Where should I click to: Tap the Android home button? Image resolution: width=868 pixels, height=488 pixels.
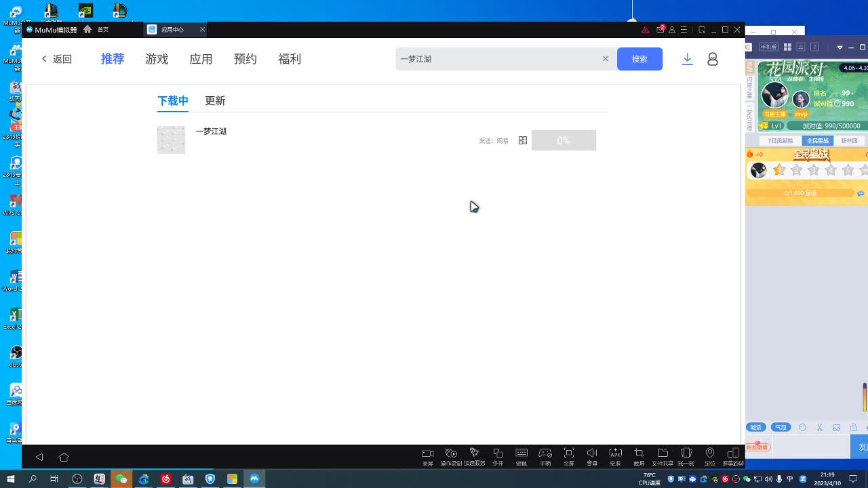click(64, 457)
